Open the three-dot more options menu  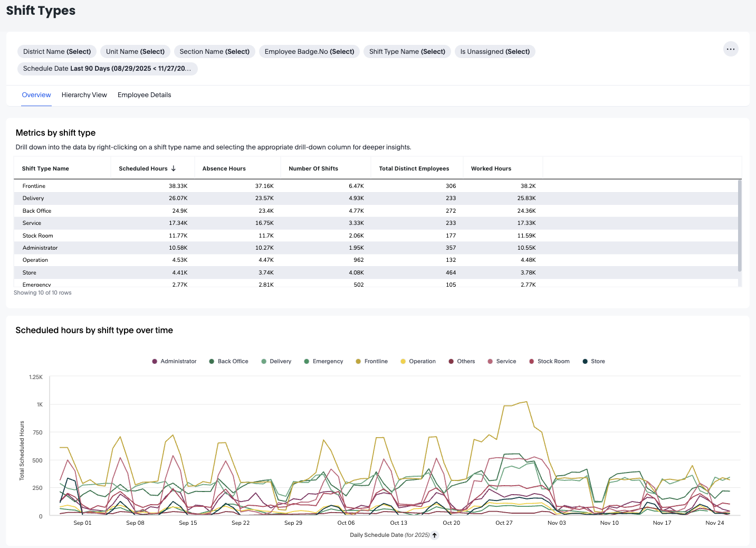[x=730, y=49]
